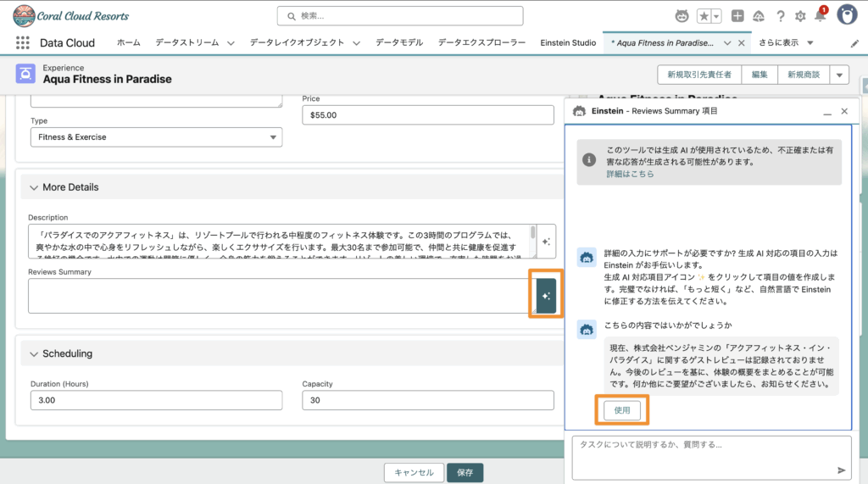The width and height of the screenshot is (868, 484).
Task: Click the 保存 button
Action: coord(465,472)
